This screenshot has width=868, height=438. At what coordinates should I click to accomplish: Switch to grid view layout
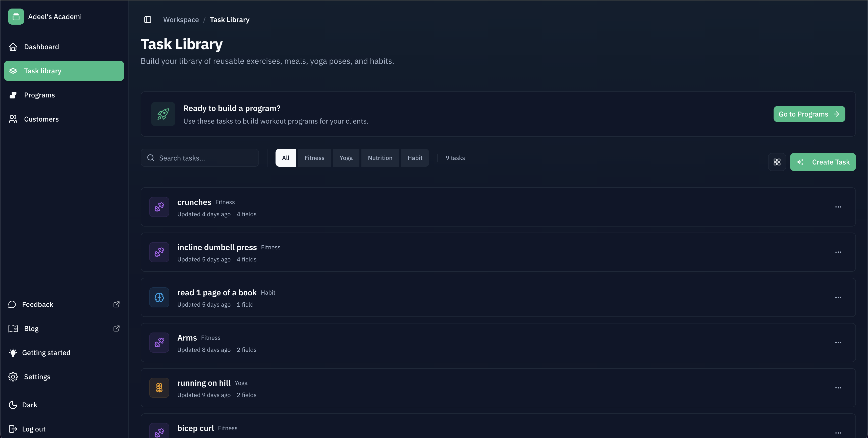click(x=777, y=162)
